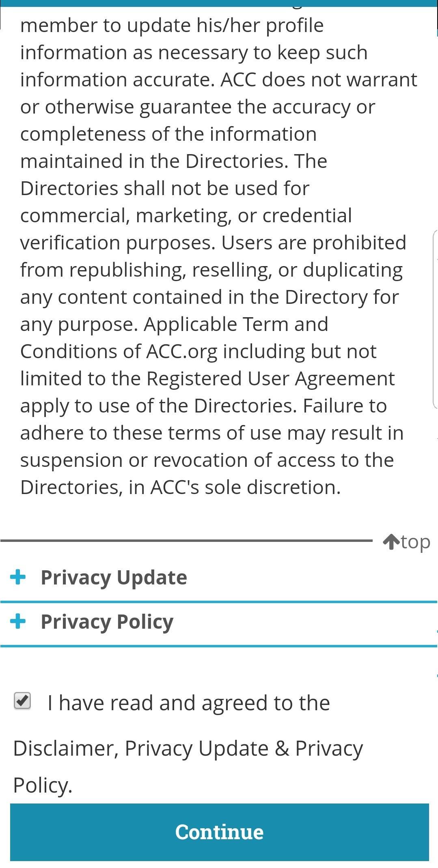Check the agreement checkbox

click(x=22, y=701)
